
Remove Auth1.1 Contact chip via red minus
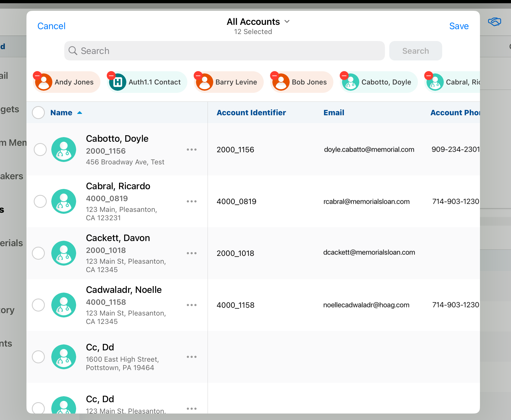point(111,75)
